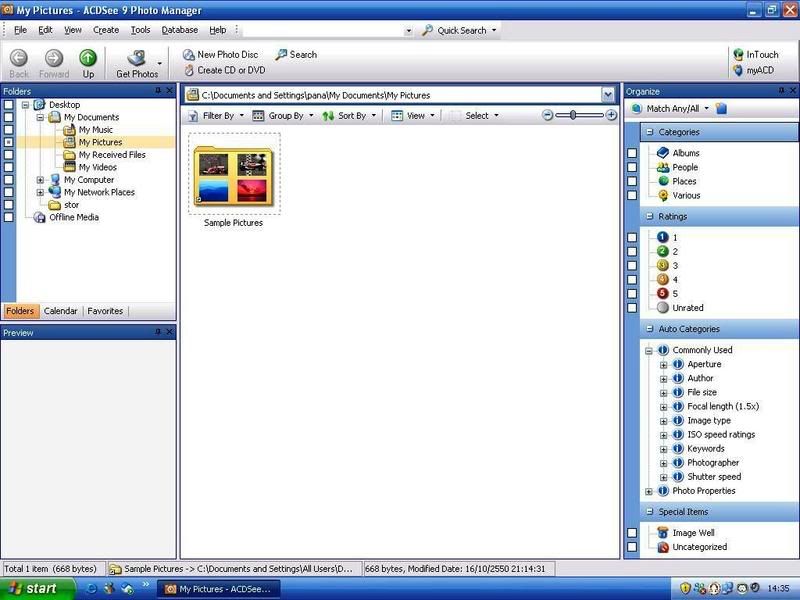Viewport: 800px width, 600px height.
Task: Open the Tools menu
Action: point(140,30)
